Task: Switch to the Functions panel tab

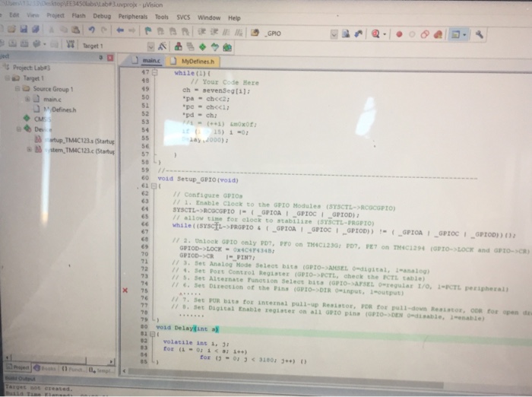Action: [72, 369]
